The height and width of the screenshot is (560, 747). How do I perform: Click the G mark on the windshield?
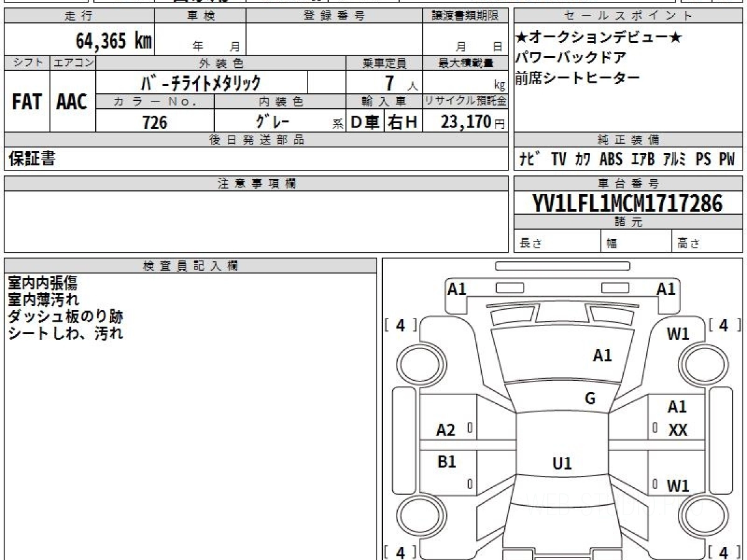point(590,399)
